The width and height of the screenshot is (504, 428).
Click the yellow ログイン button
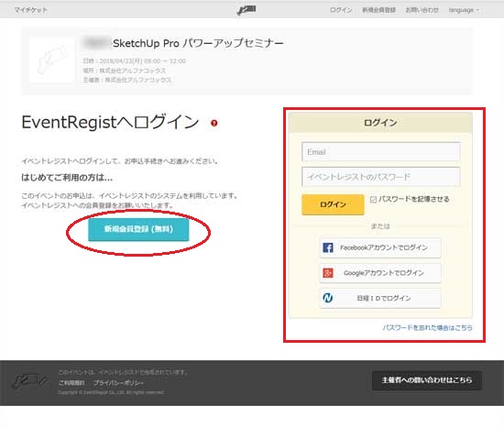click(x=333, y=204)
